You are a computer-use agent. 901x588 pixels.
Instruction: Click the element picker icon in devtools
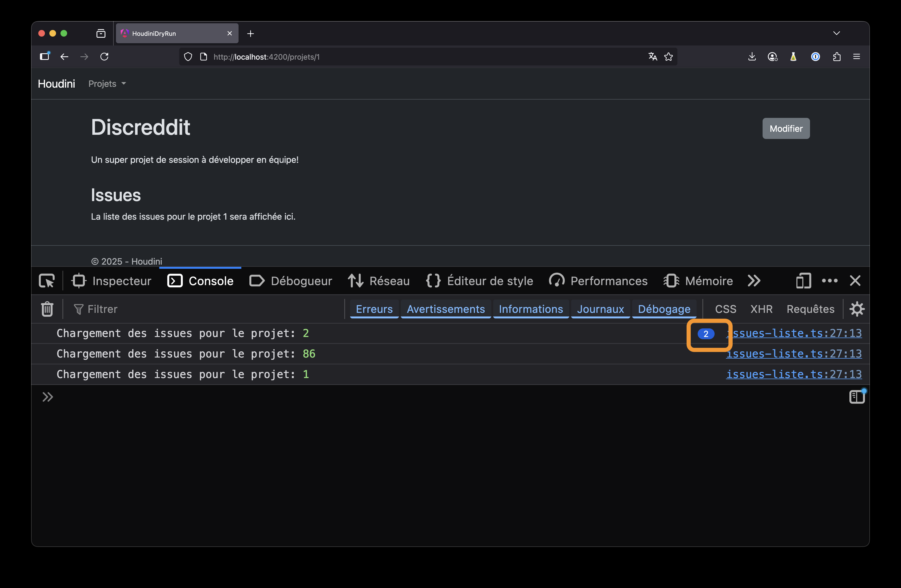click(47, 281)
